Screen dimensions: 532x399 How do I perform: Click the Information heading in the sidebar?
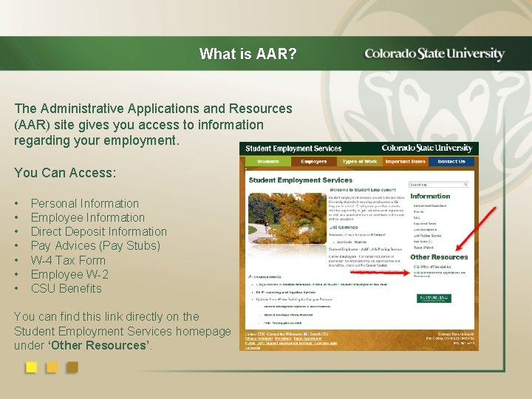click(430, 196)
